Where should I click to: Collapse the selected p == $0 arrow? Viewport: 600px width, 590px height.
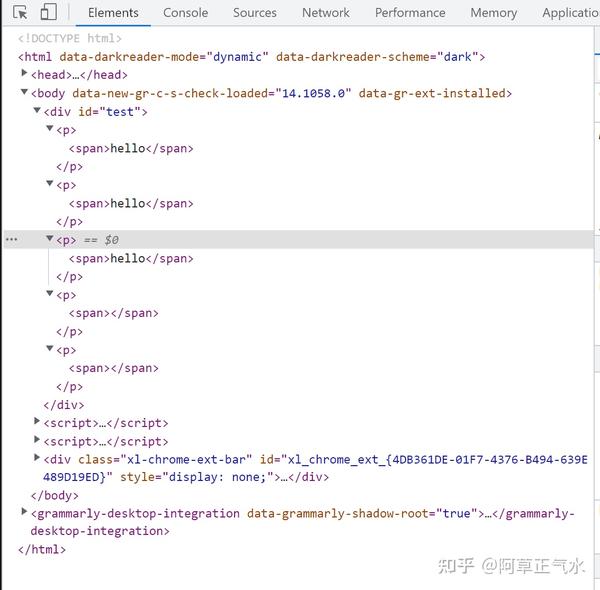coord(50,238)
